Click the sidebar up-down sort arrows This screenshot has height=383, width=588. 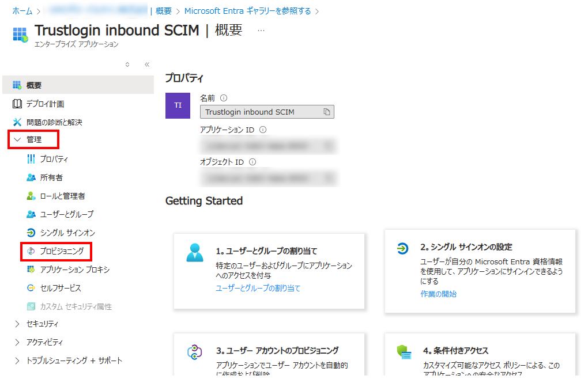pos(127,65)
